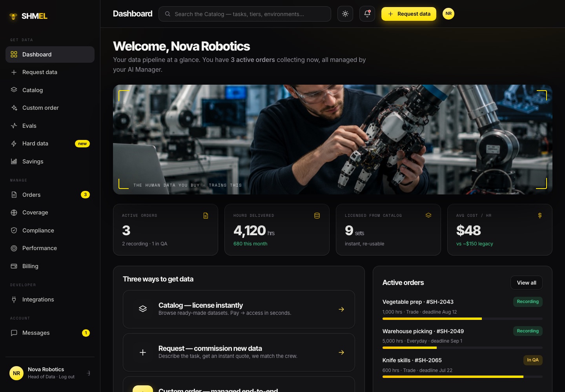Click the NR avatar in top bar
565x392 pixels.
(x=448, y=14)
